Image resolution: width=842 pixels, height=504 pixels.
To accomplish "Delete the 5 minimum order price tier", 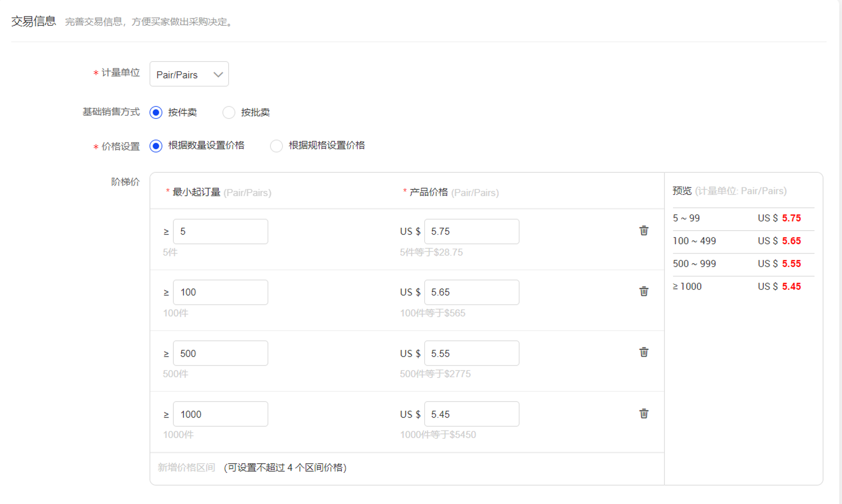I will coord(643,231).
